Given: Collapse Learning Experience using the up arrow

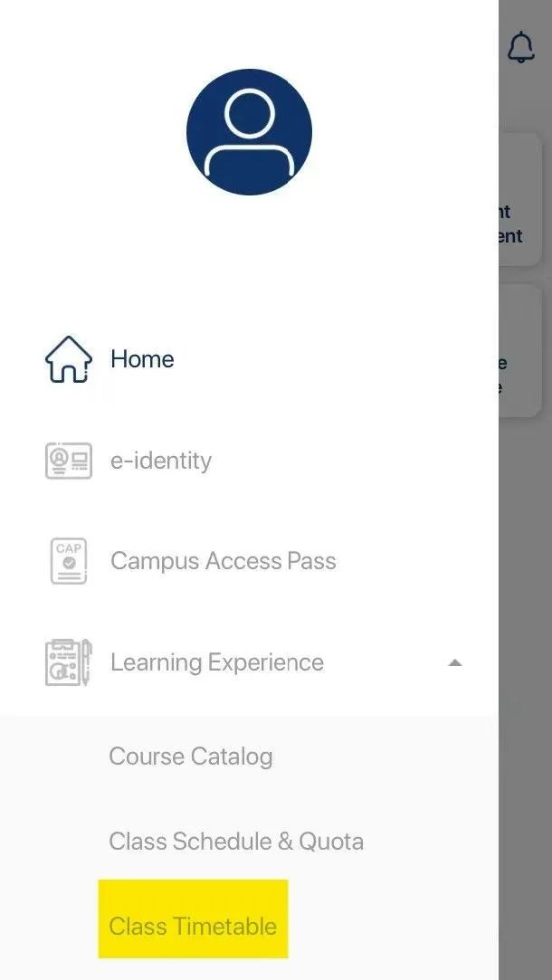Looking at the screenshot, I should tap(455, 662).
